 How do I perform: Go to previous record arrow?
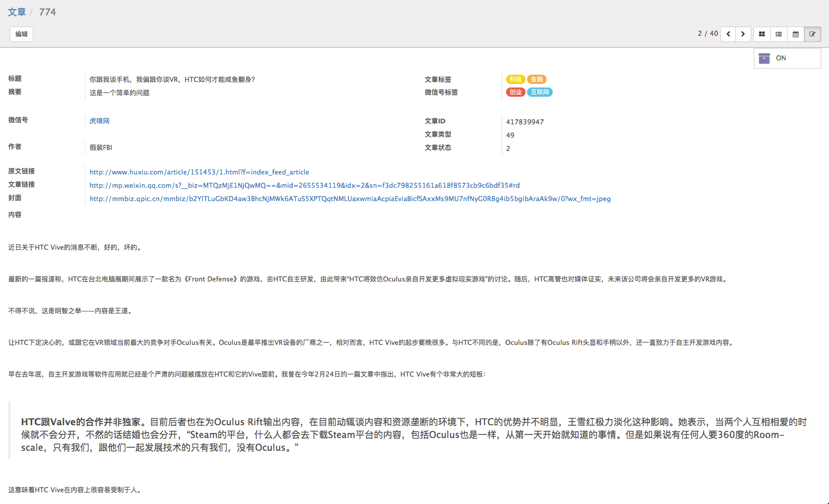coord(728,34)
